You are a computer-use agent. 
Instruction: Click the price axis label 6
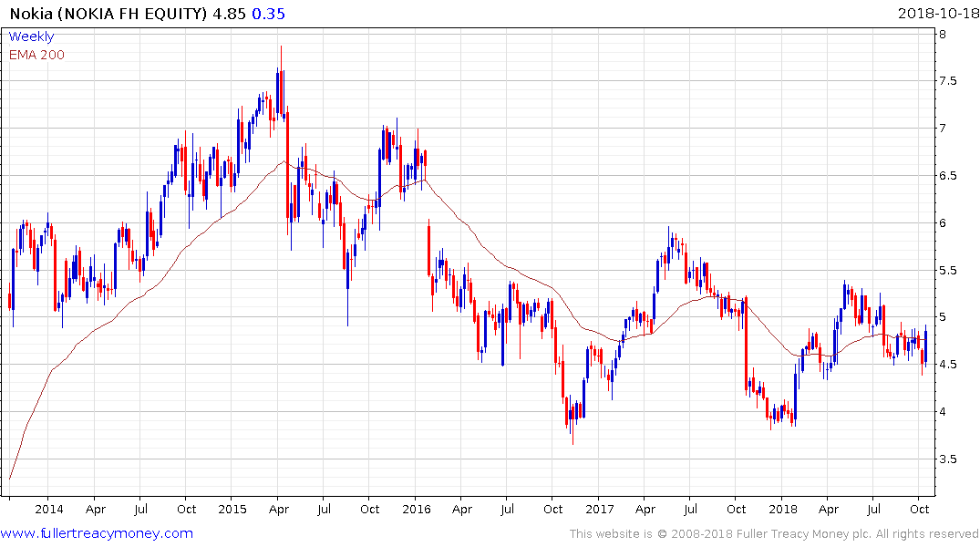[943, 223]
